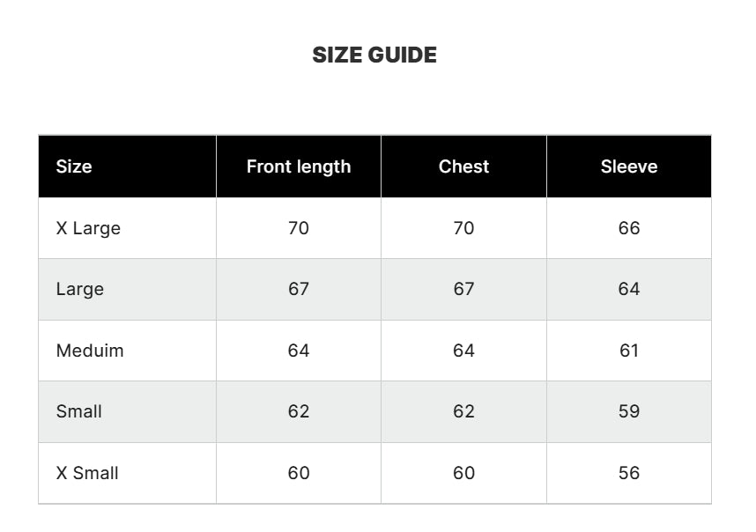Click the Front length column header
Screen dimensions: 756x532
pos(299,166)
